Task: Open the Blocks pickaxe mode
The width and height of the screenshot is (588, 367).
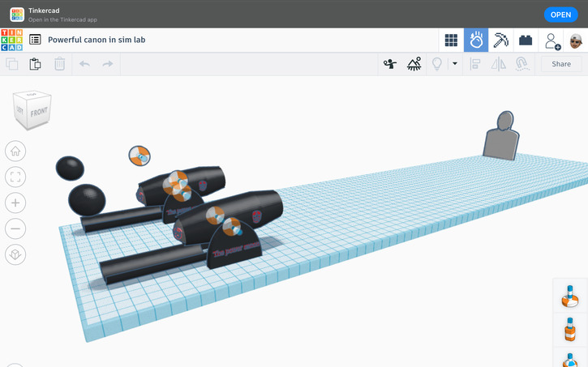Action: (500, 40)
